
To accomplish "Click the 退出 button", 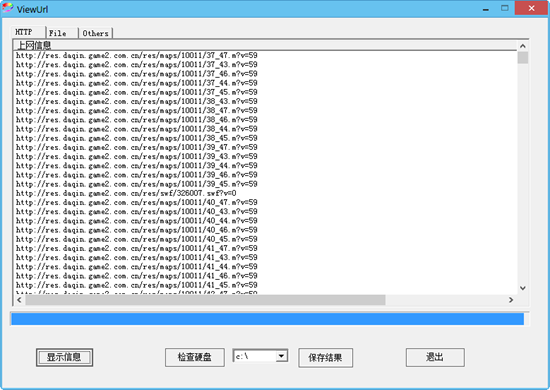I will click(435, 357).
